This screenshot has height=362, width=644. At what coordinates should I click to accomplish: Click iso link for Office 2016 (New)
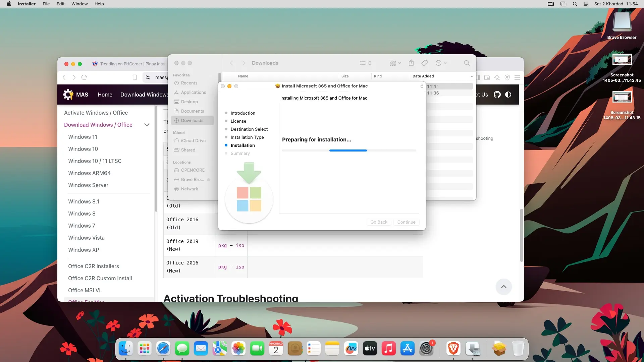pos(240,267)
